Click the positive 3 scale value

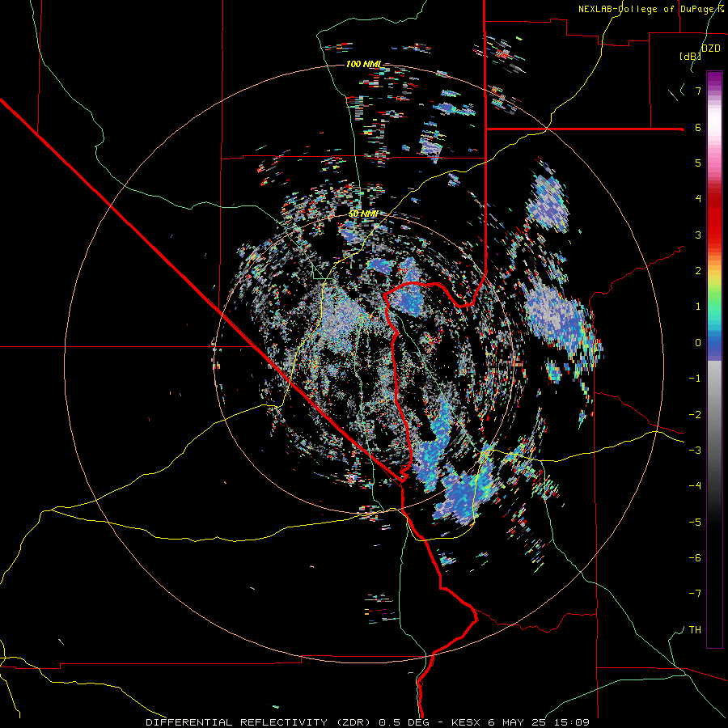coord(698,235)
